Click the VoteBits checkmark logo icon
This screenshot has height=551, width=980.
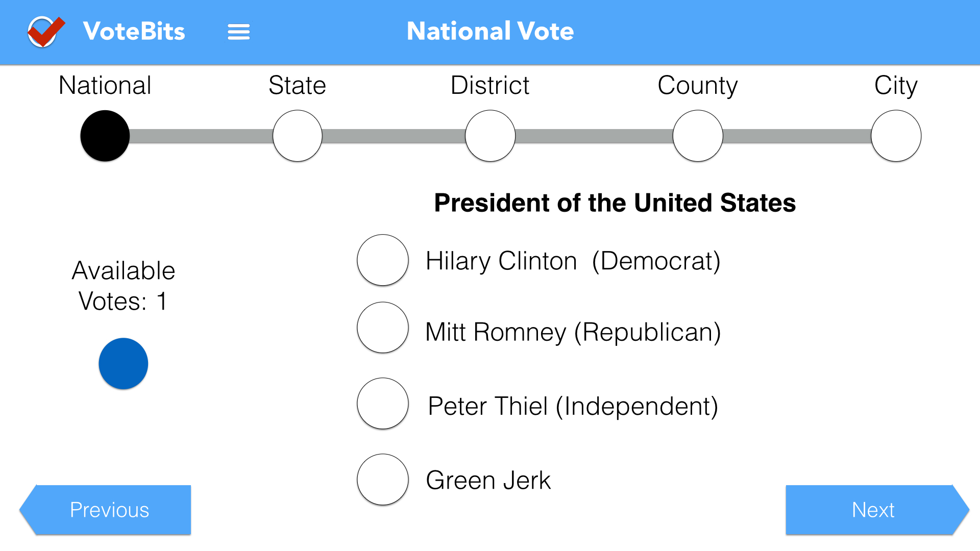click(x=45, y=32)
